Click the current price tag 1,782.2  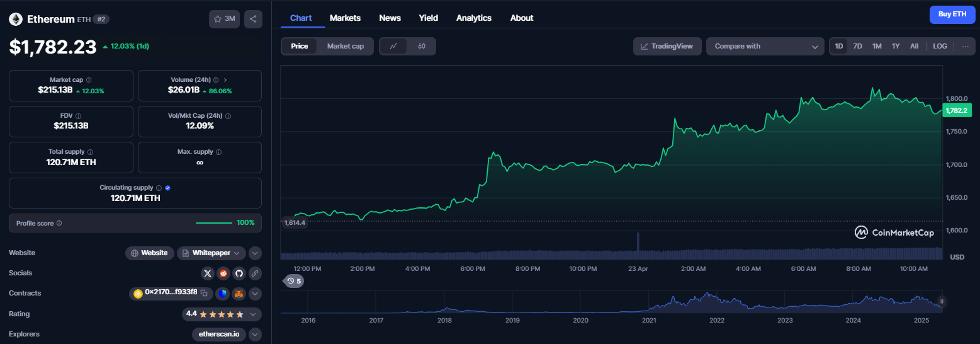957,110
